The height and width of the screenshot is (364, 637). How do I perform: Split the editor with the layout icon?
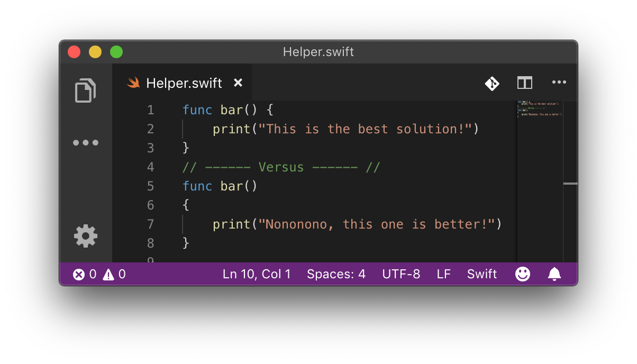[x=525, y=83]
